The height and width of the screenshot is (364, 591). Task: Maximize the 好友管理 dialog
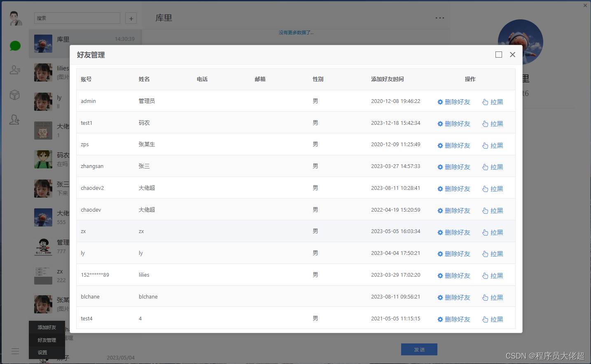499,55
